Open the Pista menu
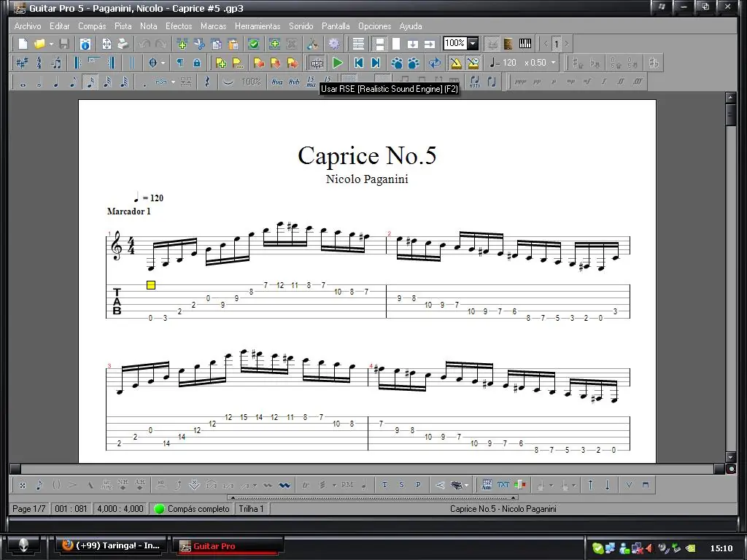 (x=123, y=26)
